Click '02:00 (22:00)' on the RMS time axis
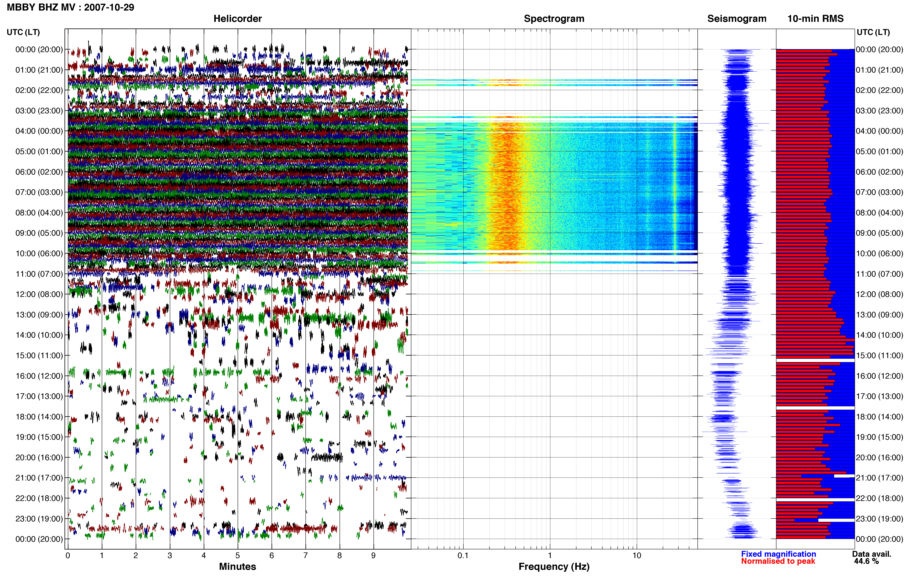This screenshot has width=924, height=578. [x=879, y=91]
